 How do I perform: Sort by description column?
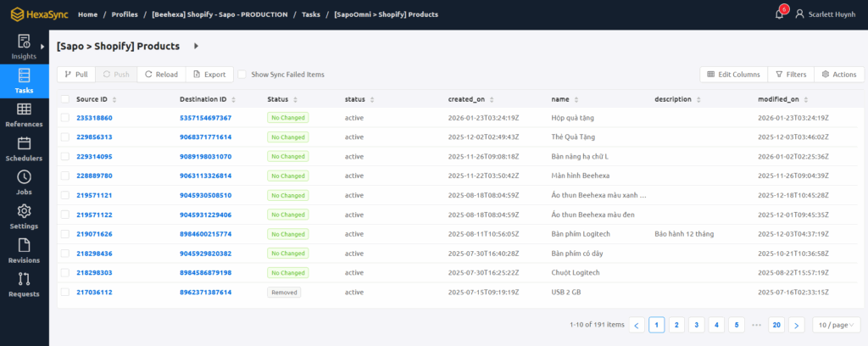698,100
